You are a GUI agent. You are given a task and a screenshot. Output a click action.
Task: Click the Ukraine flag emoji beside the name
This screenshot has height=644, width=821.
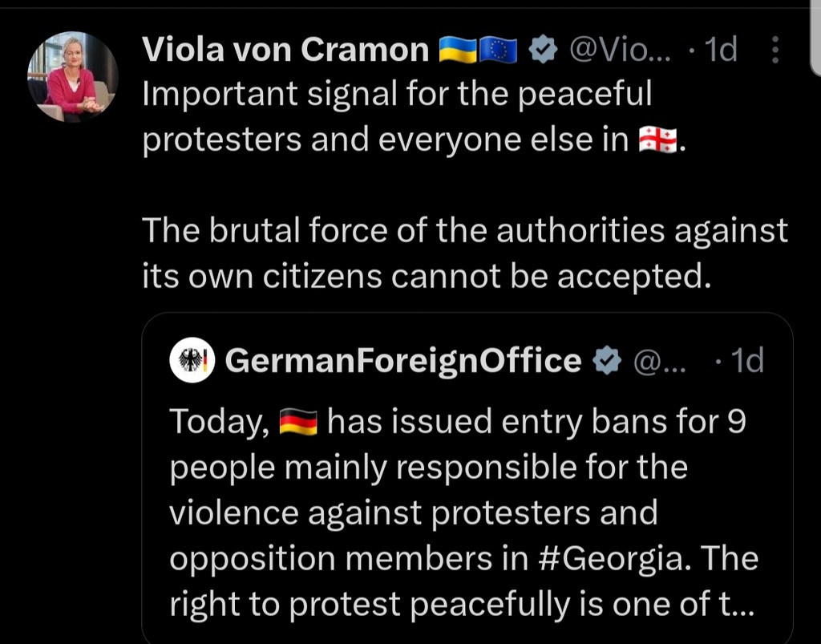pyautogui.click(x=458, y=51)
